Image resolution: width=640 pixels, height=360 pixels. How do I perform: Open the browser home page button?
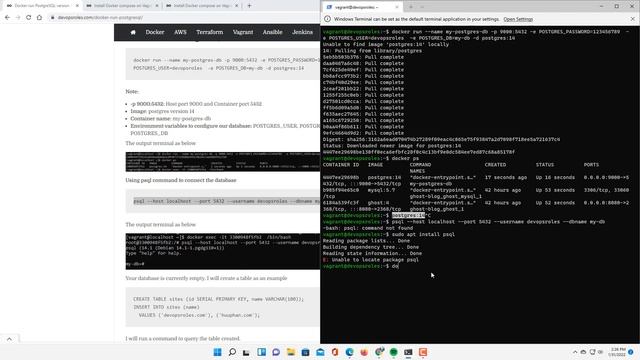tap(39, 18)
